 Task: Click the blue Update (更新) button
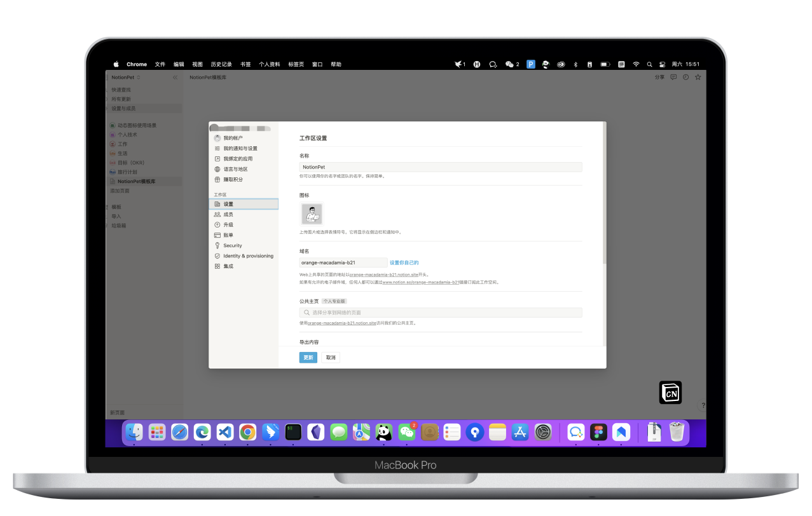pos(308,358)
